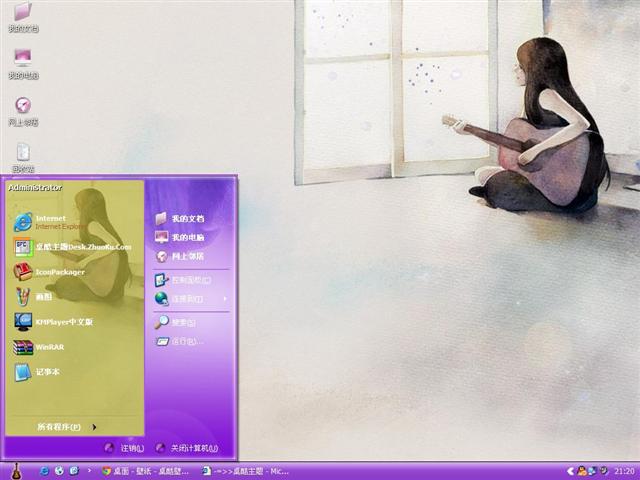Click the Administrator user name
The image size is (640, 480).
[35, 187]
